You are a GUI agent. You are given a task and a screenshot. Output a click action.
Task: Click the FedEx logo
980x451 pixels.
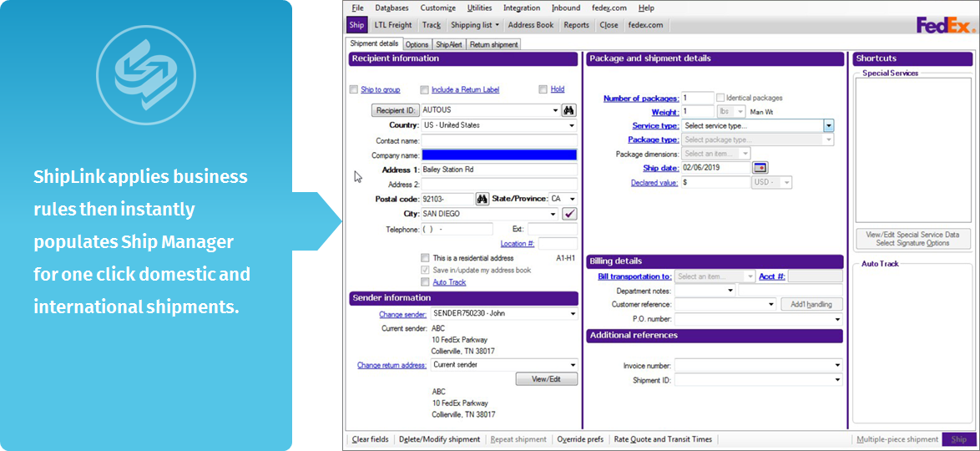pyautogui.click(x=944, y=25)
